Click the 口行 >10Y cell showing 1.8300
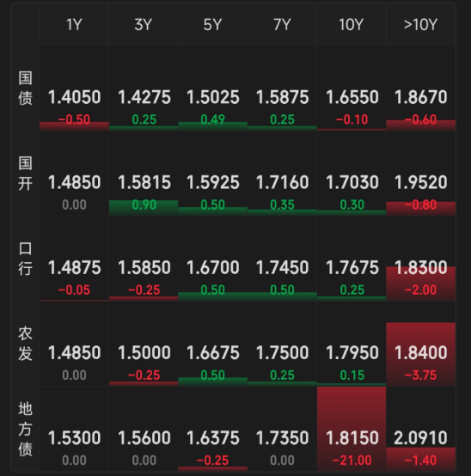This screenshot has width=471, height=476. pyautogui.click(x=420, y=259)
